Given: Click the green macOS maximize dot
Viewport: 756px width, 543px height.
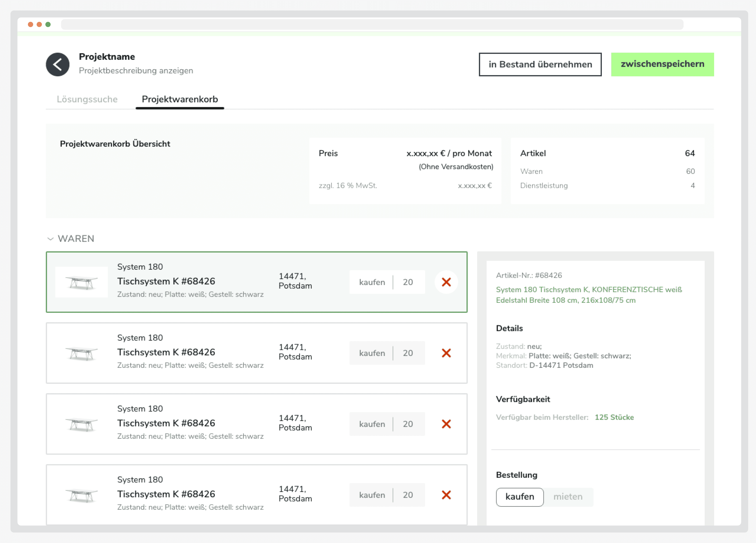Looking at the screenshot, I should click(x=48, y=24).
